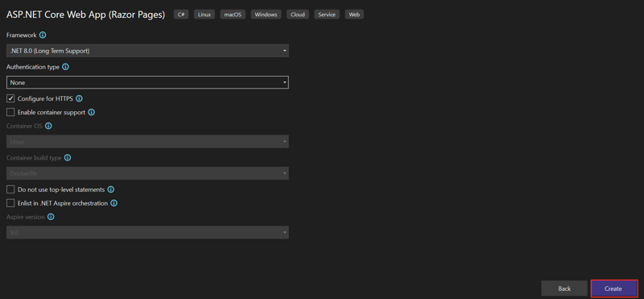644x299 pixels.
Task: Click the Framework info icon
Action: (x=43, y=35)
